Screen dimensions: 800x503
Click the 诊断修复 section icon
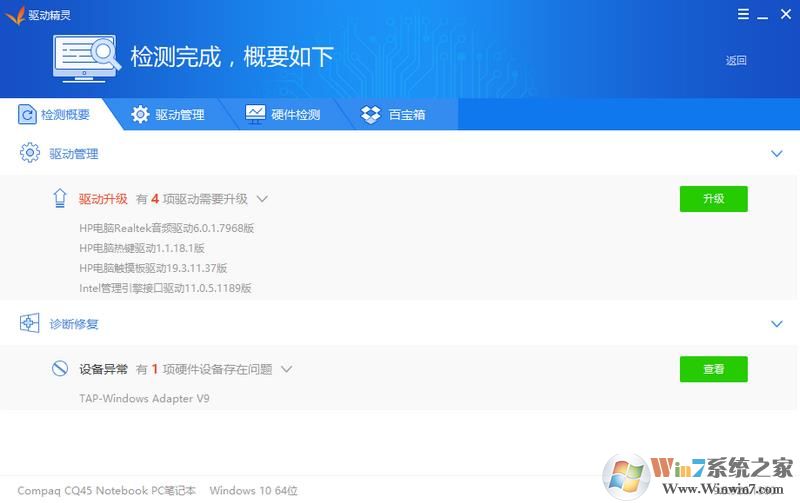click(29, 324)
